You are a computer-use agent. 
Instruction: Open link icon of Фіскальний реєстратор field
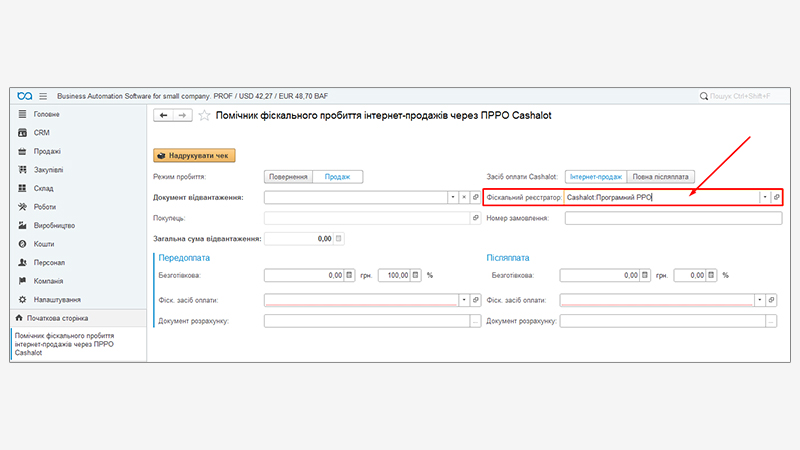[776, 198]
